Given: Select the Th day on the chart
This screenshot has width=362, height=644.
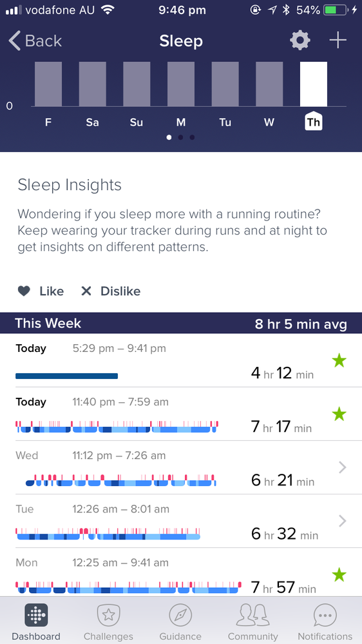Looking at the screenshot, I should (x=314, y=122).
